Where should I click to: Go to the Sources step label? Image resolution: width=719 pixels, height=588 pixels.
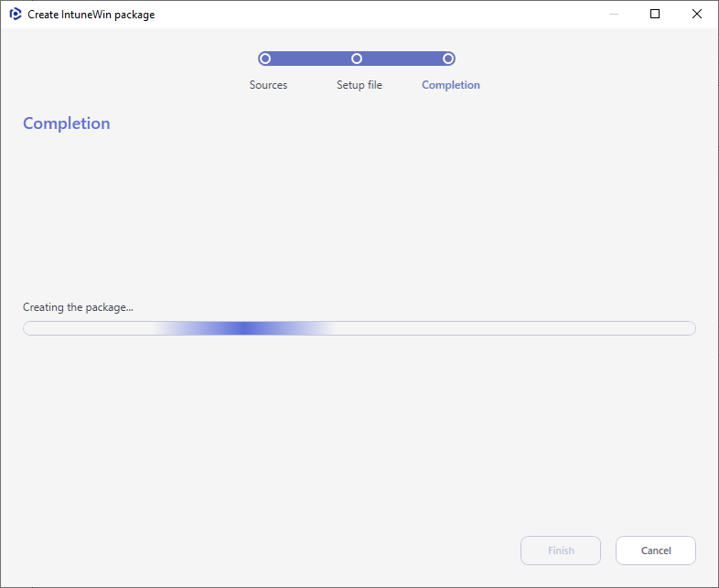coord(268,85)
